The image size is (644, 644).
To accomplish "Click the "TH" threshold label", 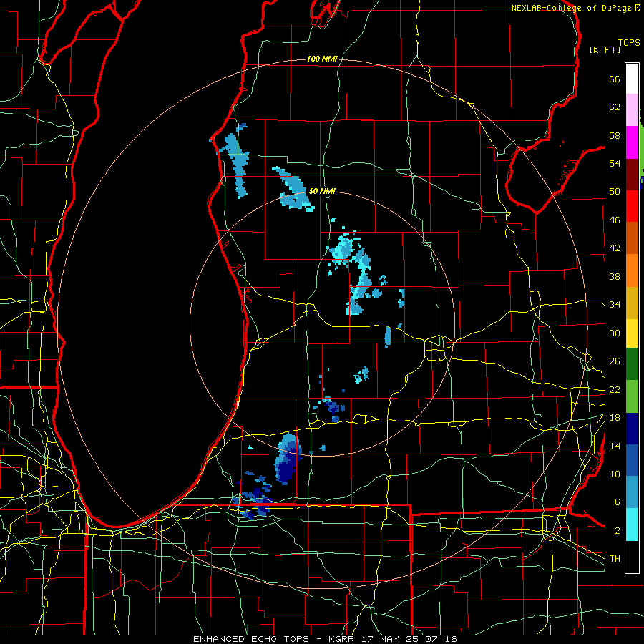I will pyautogui.click(x=615, y=559).
